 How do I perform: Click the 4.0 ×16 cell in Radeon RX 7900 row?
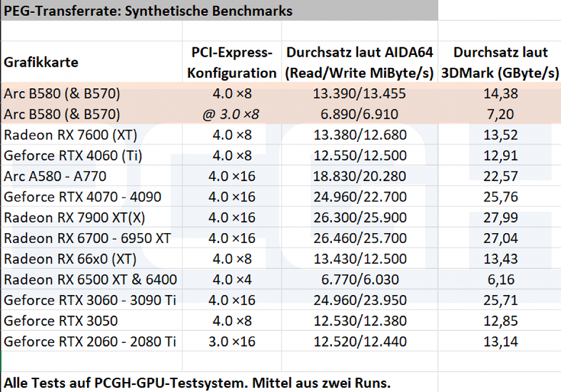point(232,217)
